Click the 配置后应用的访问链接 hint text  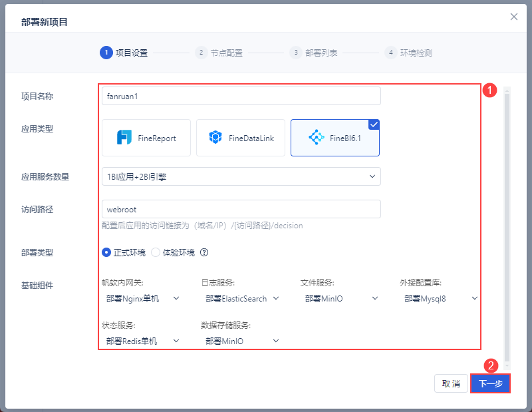point(202,226)
